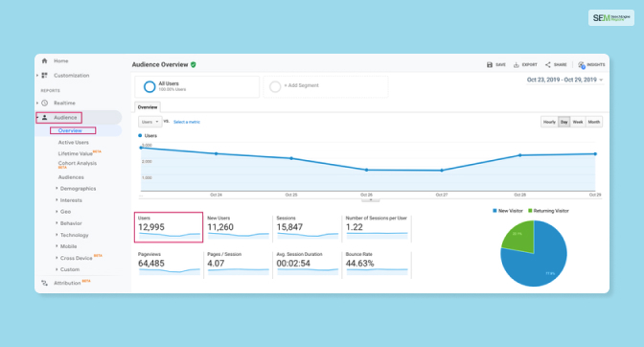Click the blue Users legend dot
This screenshot has height=347, width=644.
pos(140,135)
